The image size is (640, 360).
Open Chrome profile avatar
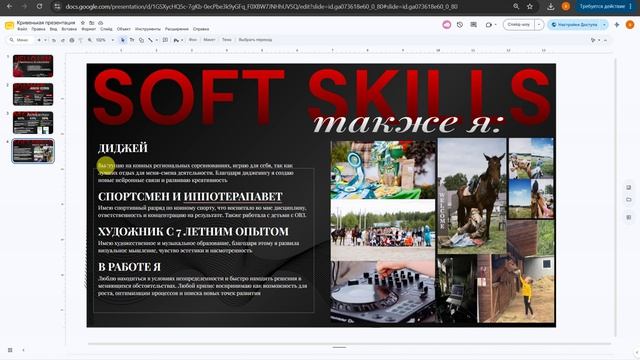pyautogui.click(x=566, y=7)
